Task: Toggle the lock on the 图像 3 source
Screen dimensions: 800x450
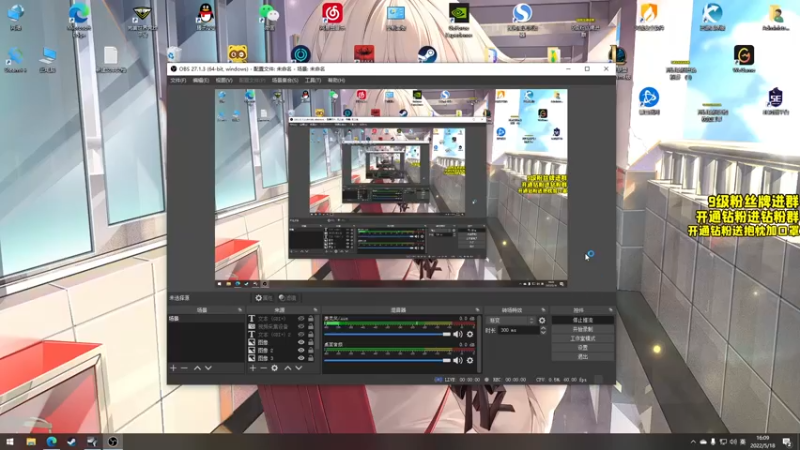Action: (x=311, y=358)
